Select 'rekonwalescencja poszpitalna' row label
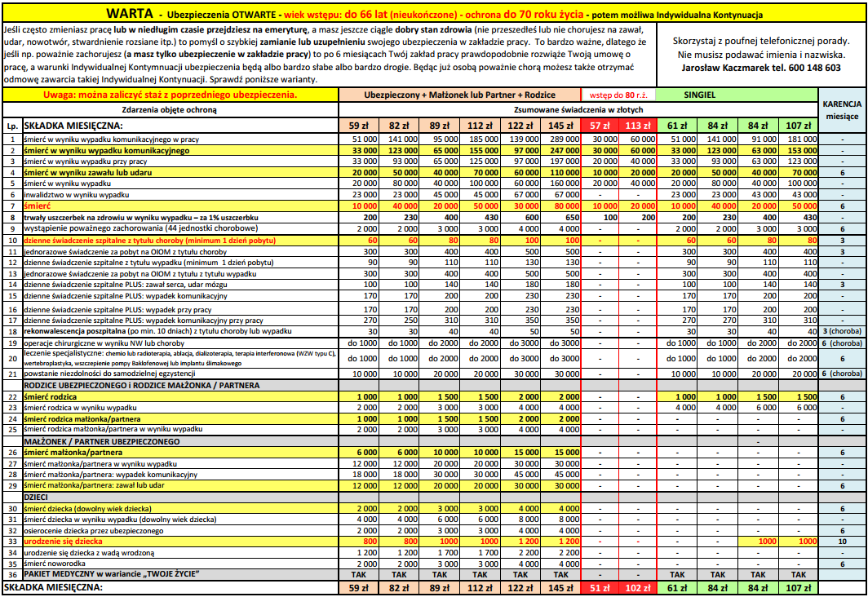The height and width of the screenshot is (597, 868). point(157,331)
